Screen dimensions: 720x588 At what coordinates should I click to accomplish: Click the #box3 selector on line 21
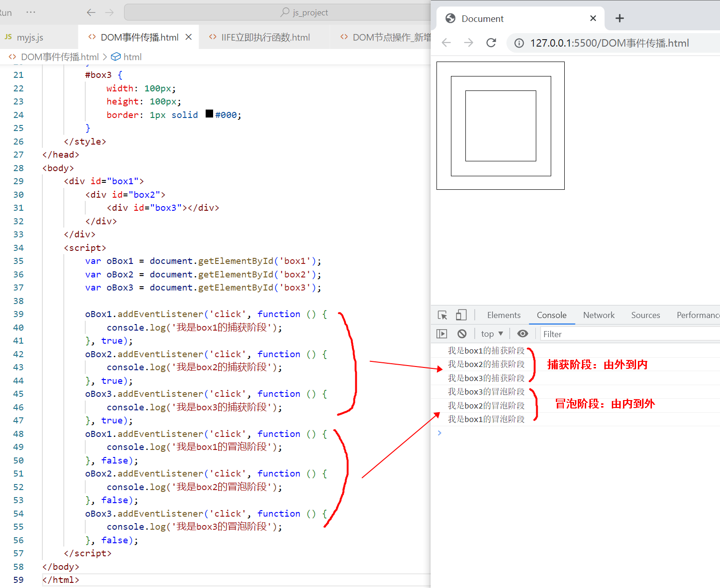98,75
